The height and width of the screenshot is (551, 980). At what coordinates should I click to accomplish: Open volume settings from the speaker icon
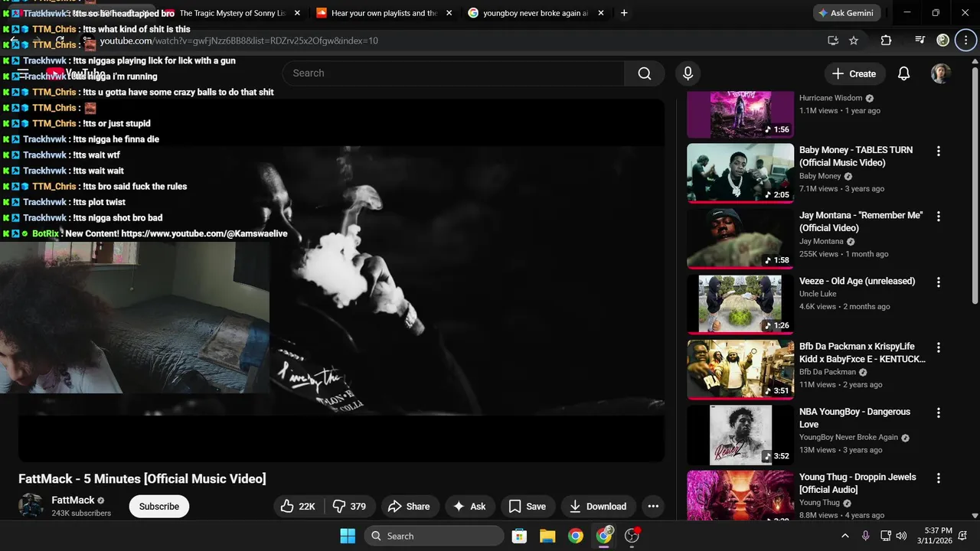(x=901, y=536)
